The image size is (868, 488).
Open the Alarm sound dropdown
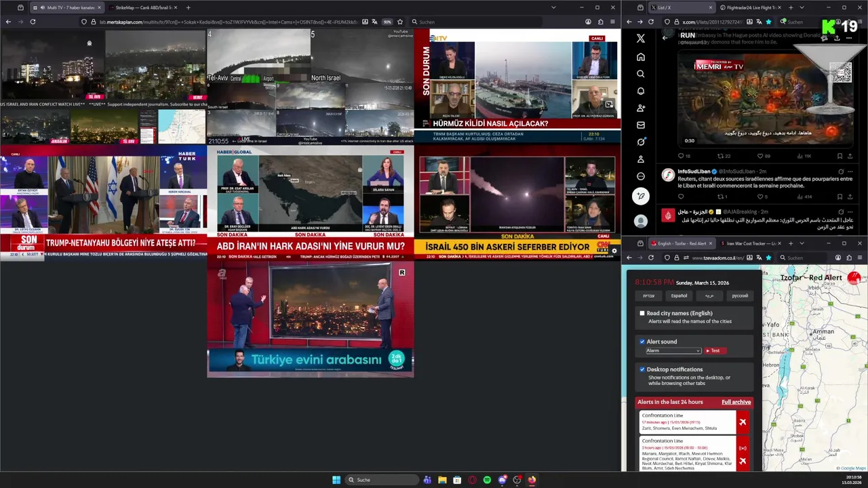pyautogui.click(x=673, y=350)
